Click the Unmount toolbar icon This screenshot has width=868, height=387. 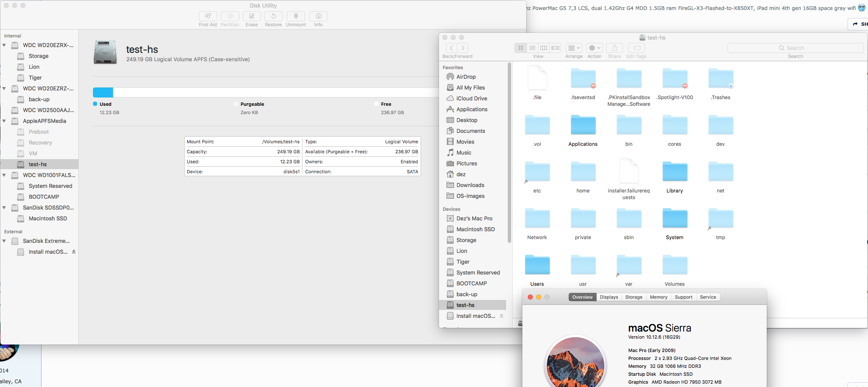[296, 16]
